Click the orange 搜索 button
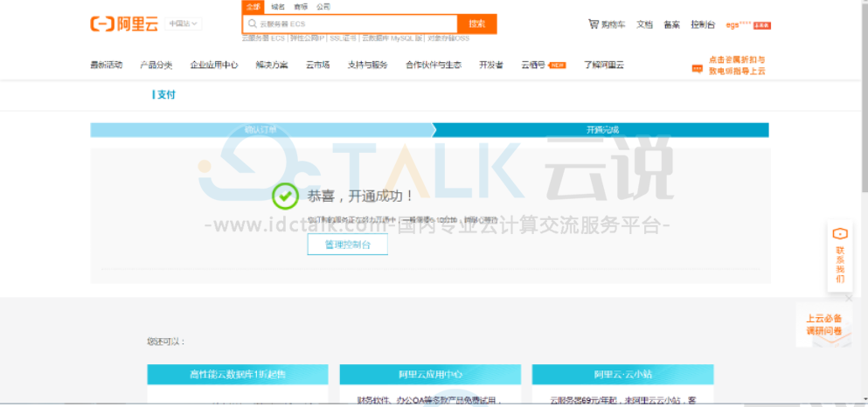 pyautogui.click(x=477, y=24)
